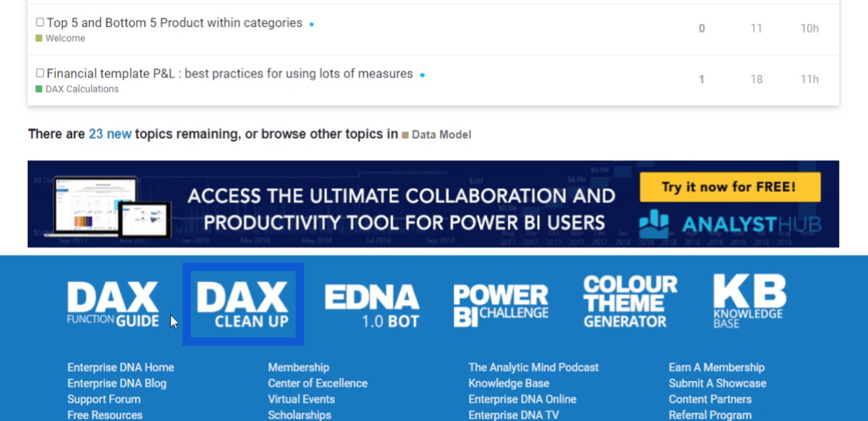Open Enterprise DNA Blog link
868x421 pixels.
click(117, 383)
